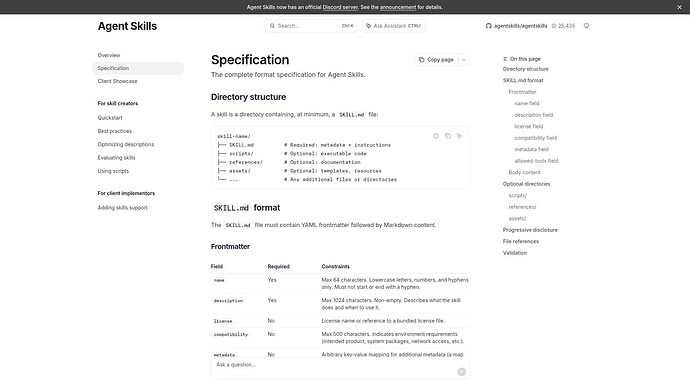Open Adding skills support page
690x388 pixels.
[122, 208]
